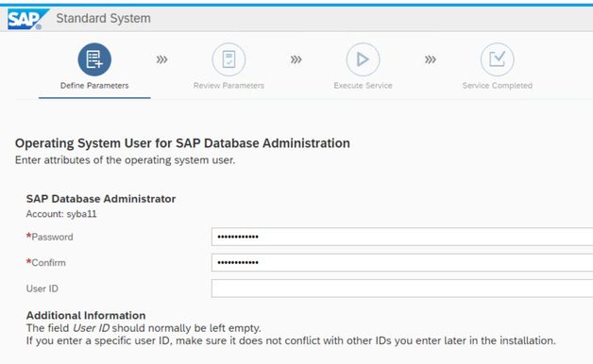Click the arrows between Execute Service and Service Completed

click(x=430, y=59)
